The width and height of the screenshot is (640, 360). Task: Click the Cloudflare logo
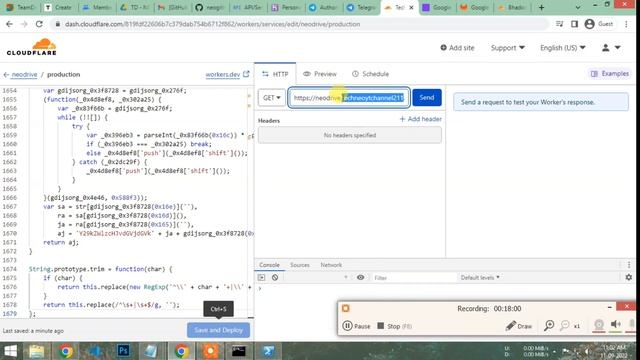tap(31, 47)
